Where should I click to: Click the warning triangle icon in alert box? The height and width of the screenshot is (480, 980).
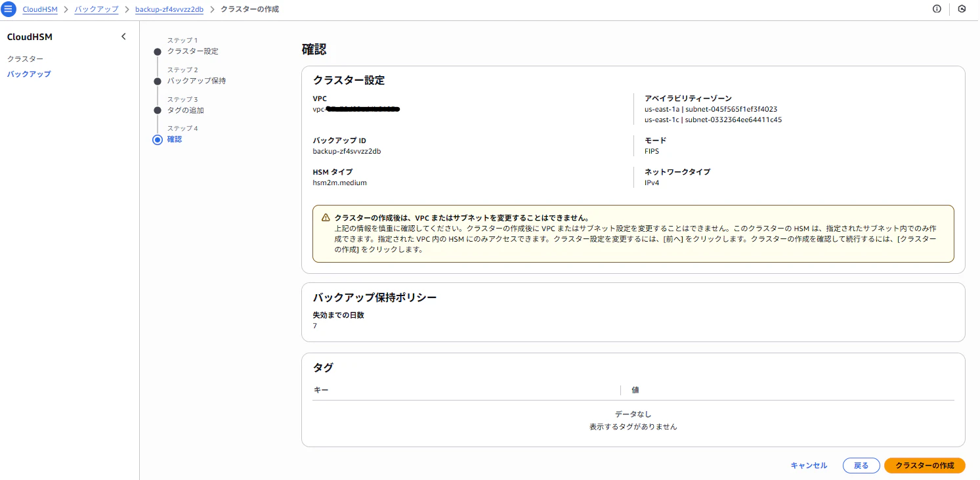coord(326,218)
